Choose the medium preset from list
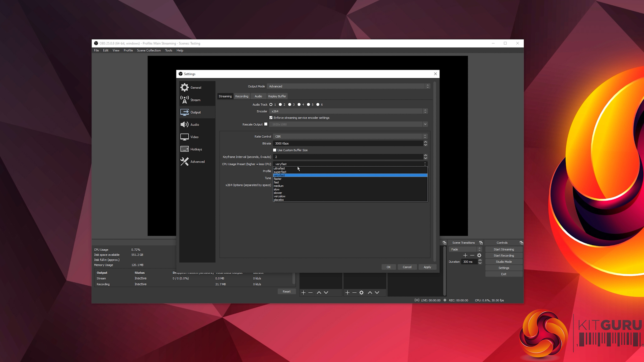This screenshot has width=644, height=362. point(279,186)
